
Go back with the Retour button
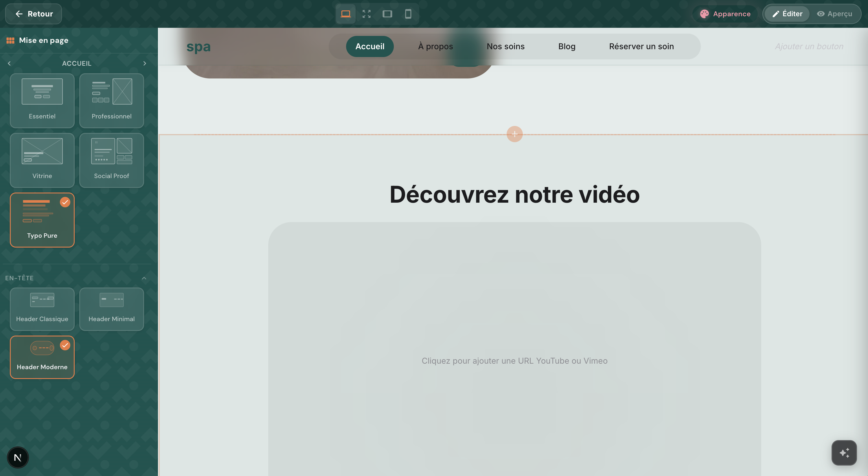[33, 14]
